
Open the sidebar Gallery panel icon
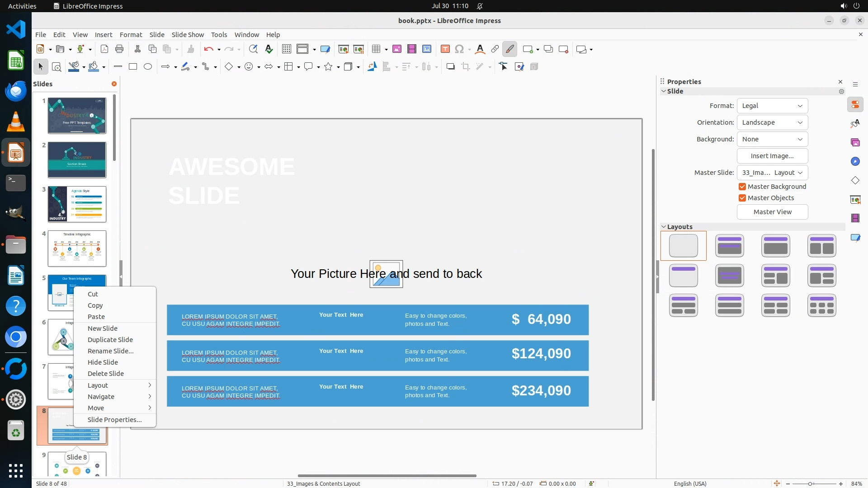click(x=855, y=143)
